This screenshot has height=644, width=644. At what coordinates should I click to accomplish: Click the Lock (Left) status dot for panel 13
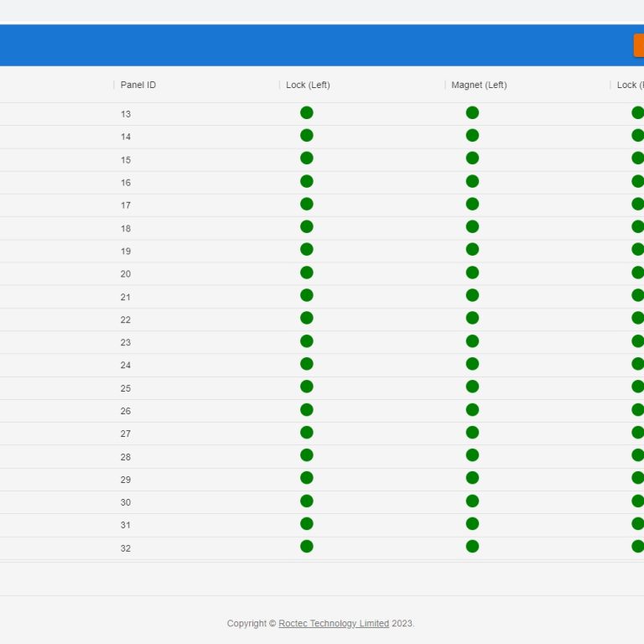306,113
